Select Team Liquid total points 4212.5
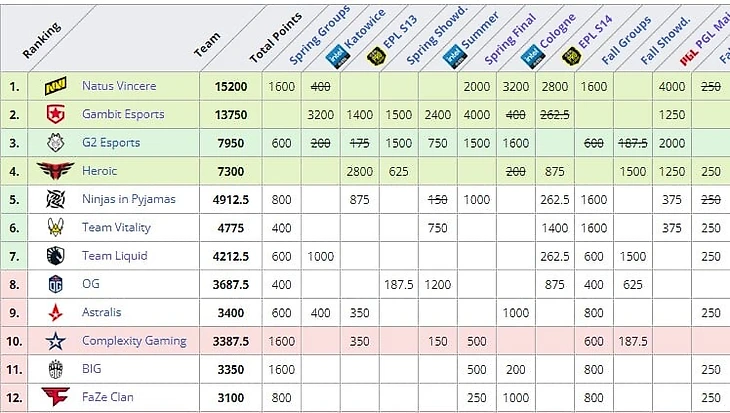Viewport: 730px width, 413px height. 231,257
